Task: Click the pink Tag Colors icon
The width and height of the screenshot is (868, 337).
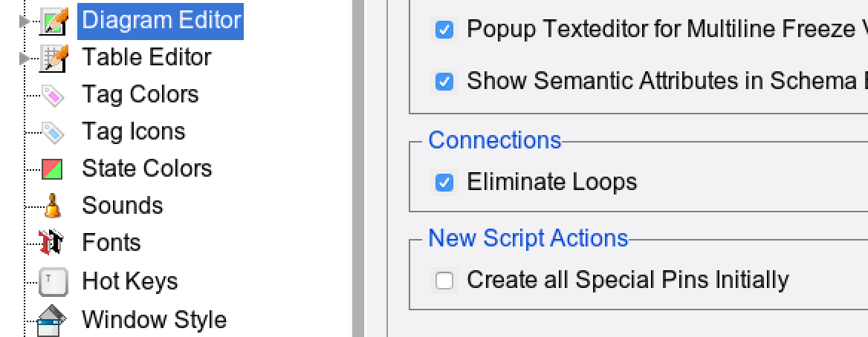Action: (53, 95)
